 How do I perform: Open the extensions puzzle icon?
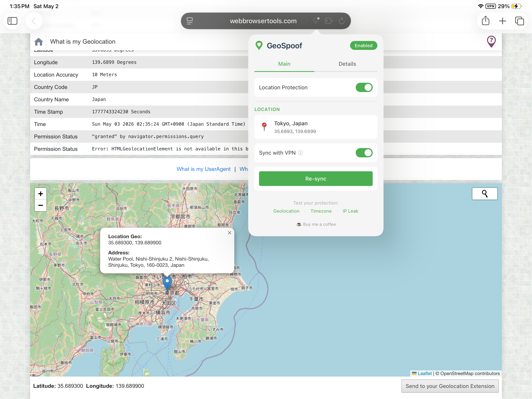click(x=329, y=21)
